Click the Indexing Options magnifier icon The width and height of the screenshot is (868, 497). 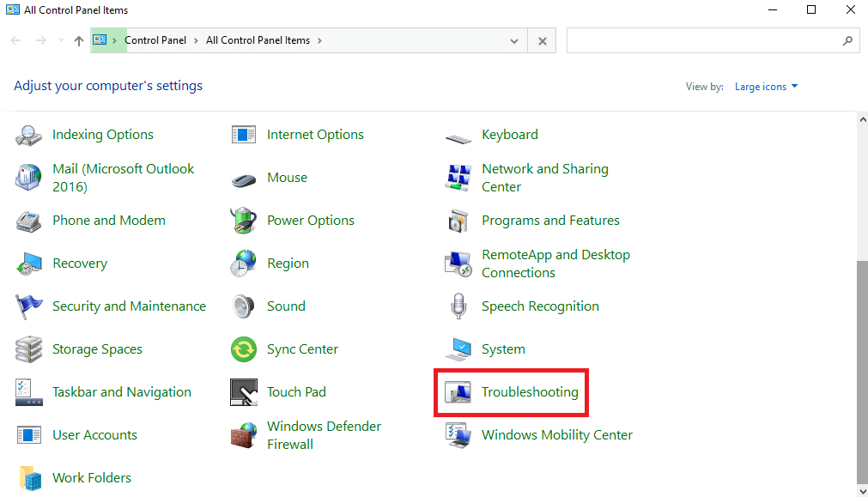[x=29, y=135]
